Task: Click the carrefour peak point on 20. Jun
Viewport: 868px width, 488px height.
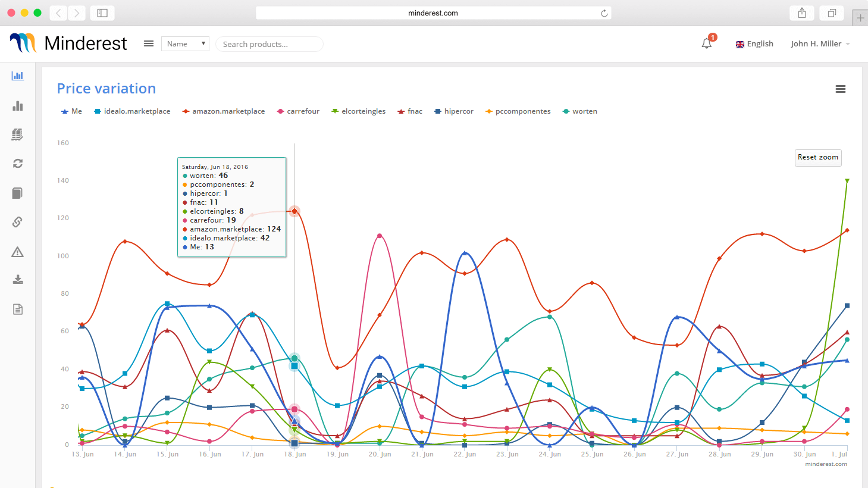Action: click(x=380, y=236)
